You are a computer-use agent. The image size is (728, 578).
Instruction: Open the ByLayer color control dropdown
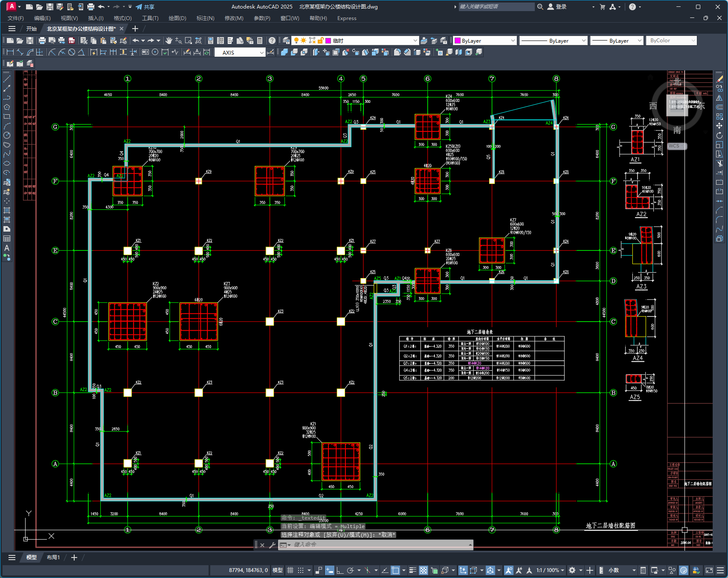485,41
